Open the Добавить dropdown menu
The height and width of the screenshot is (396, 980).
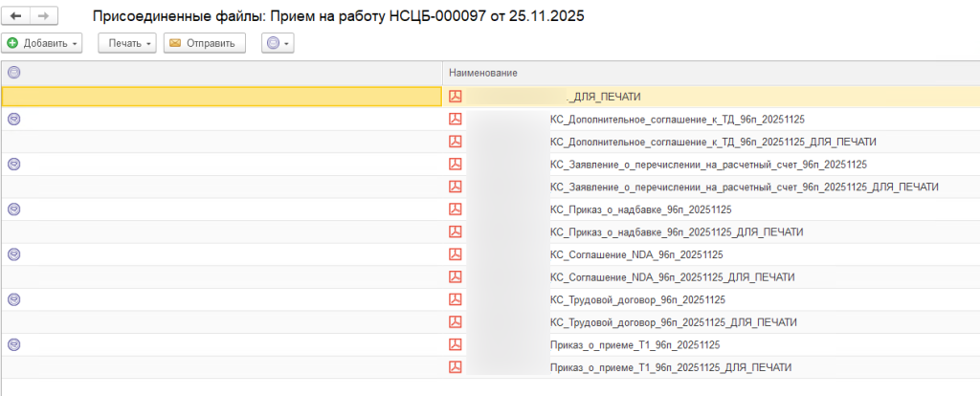43,43
